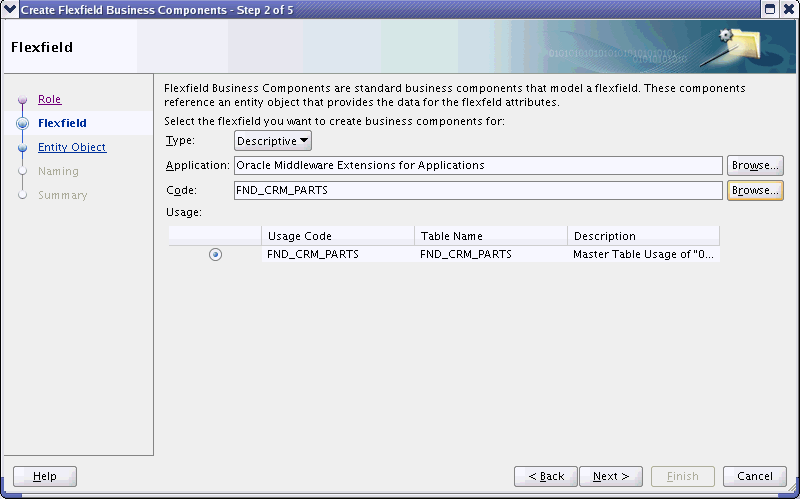The image size is (800, 499).
Task: Focus the Application text field
Action: coord(478,165)
